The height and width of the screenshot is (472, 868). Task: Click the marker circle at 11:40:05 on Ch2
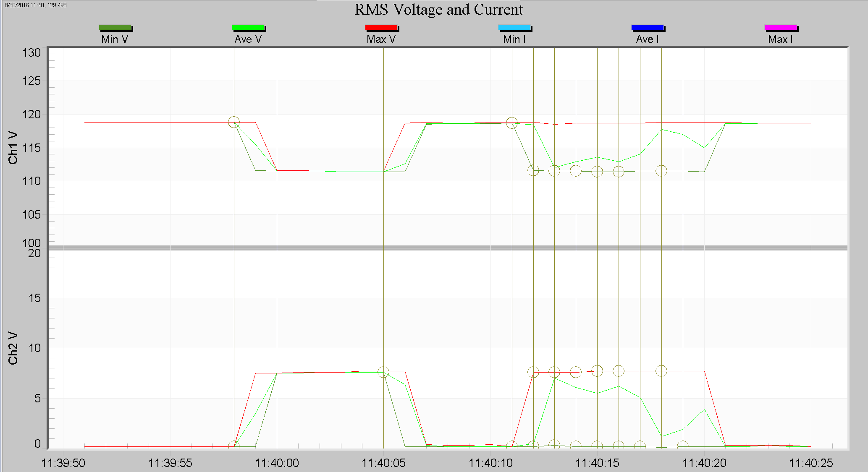383,371
